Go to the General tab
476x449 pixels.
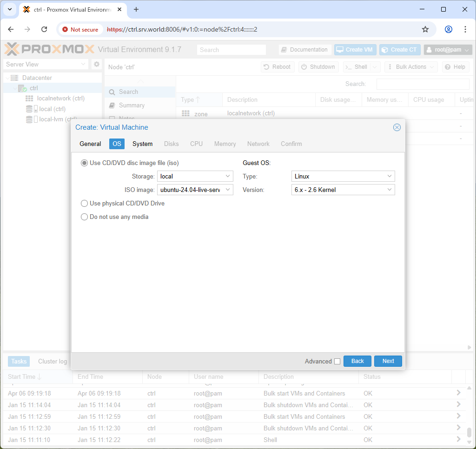[90, 144]
